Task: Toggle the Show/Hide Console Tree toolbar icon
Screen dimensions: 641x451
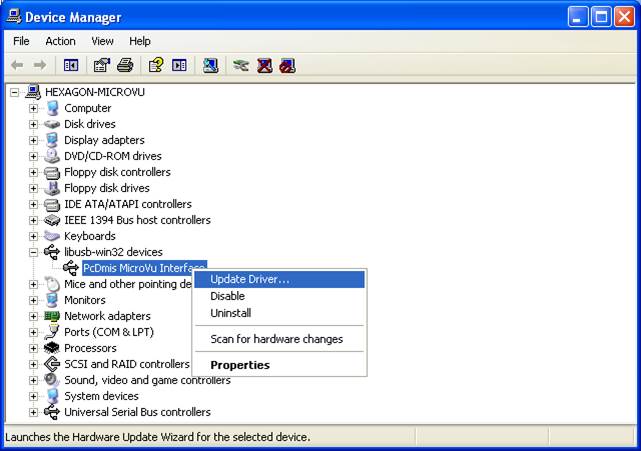Action: click(x=71, y=65)
